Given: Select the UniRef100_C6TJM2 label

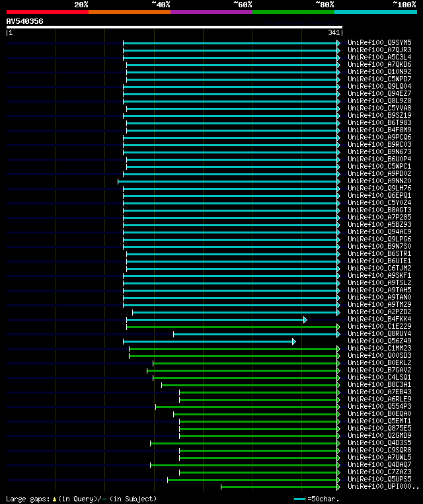Looking at the screenshot, I should (379, 268).
